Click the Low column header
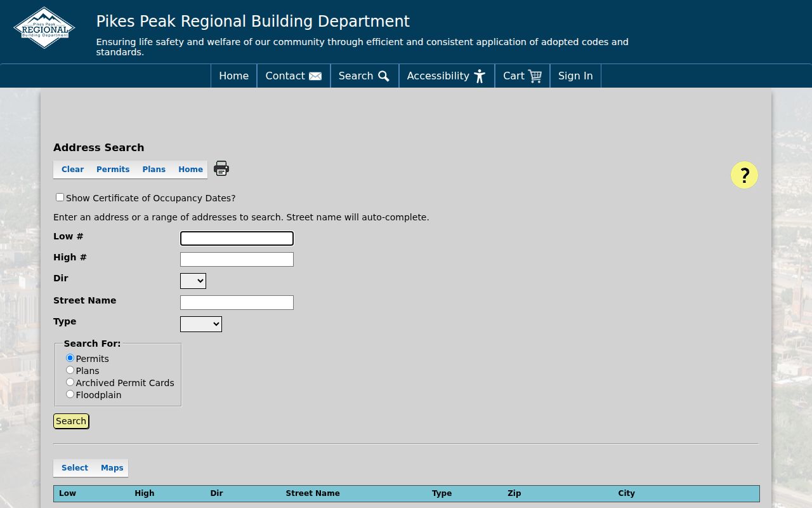The image size is (812, 508). pyautogui.click(x=67, y=493)
